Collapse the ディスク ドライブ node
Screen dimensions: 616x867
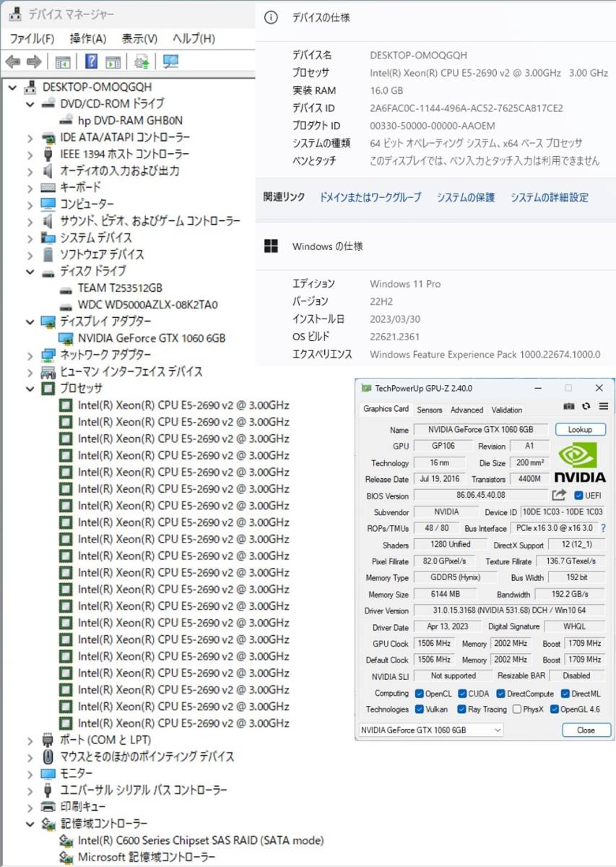coord(30,272)
